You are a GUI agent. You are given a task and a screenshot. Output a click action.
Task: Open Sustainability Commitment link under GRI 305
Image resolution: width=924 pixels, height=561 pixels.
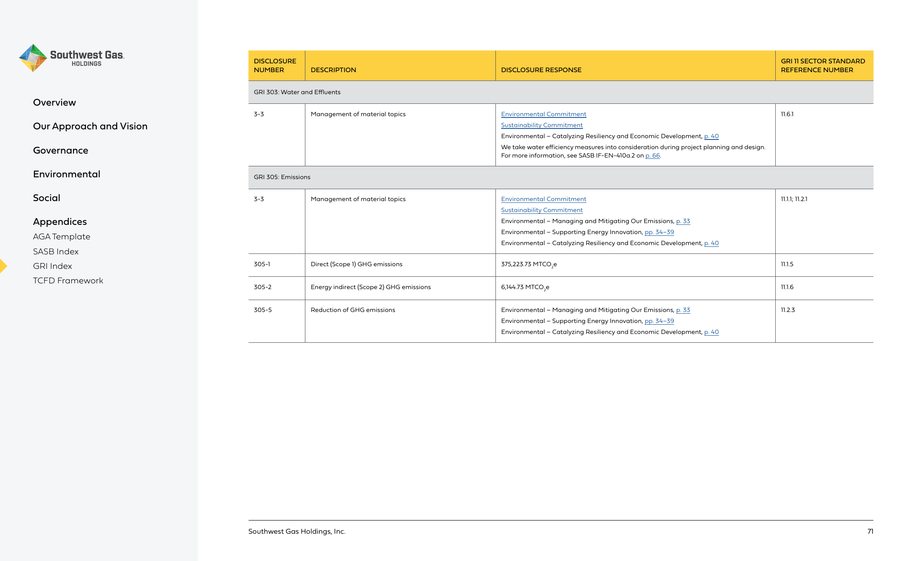[x=542, y=210]
